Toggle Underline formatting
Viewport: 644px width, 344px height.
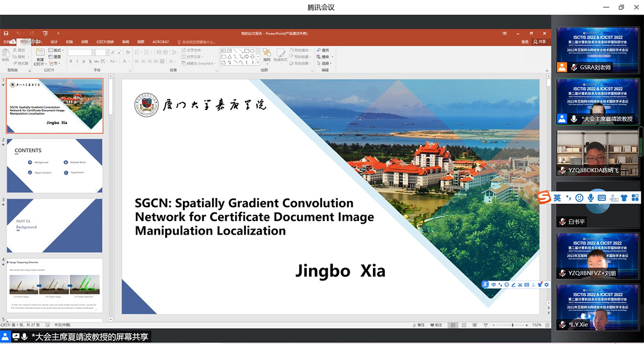(x=84, y=61)
